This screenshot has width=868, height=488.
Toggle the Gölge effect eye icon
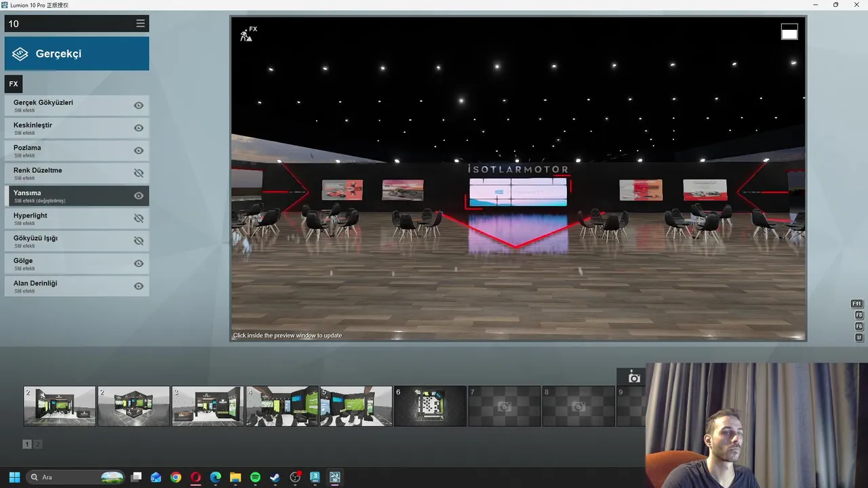pyautogui.click(x=138, y=264)
